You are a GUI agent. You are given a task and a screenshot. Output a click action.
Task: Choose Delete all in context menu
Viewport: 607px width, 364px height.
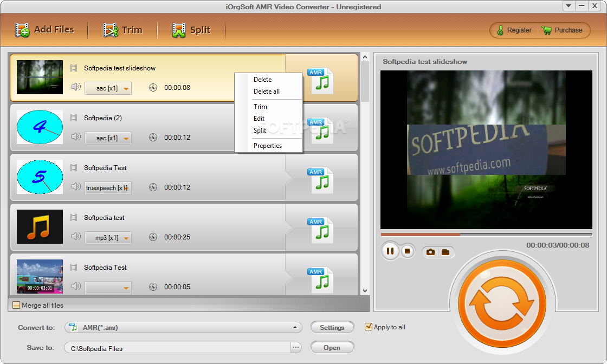click(x=266, y=92)
